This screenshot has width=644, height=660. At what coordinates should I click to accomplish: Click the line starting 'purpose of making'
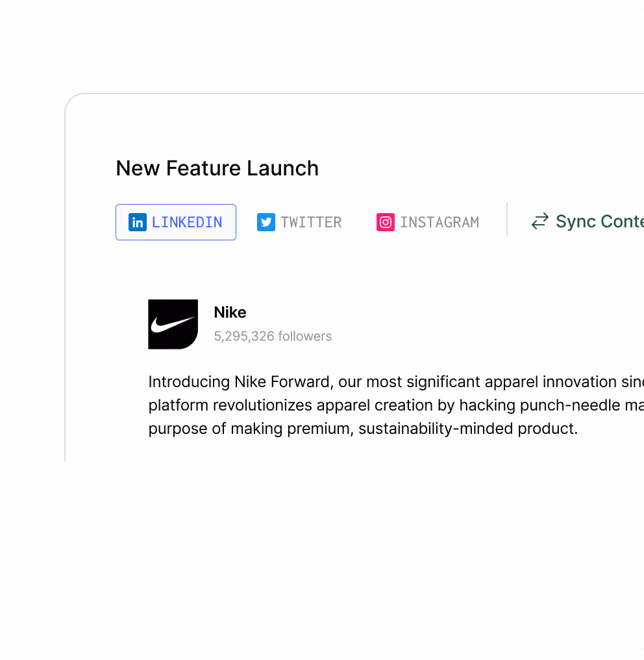coord(363,429)
